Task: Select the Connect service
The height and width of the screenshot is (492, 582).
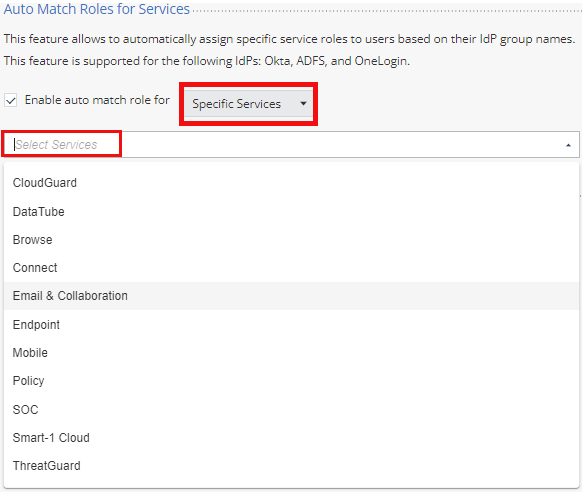Action: (291, 268)
